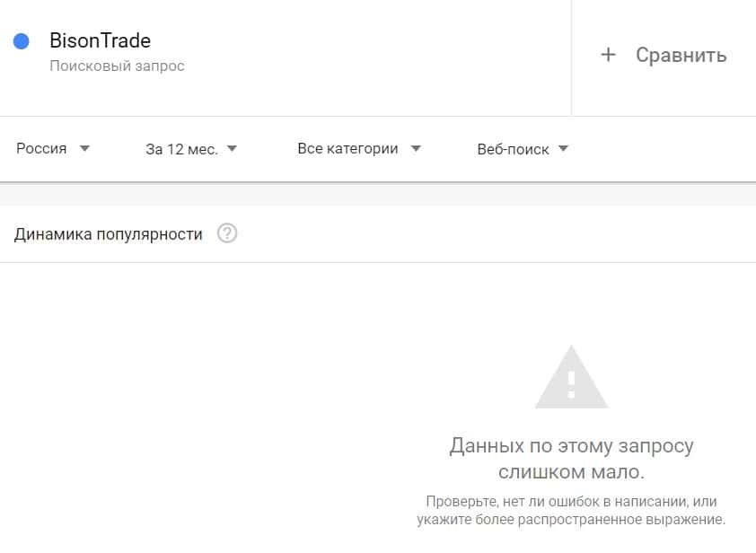Open the Россия region dropdown
Viewport: 756px width, 553px height.
(x=53, y=148)
